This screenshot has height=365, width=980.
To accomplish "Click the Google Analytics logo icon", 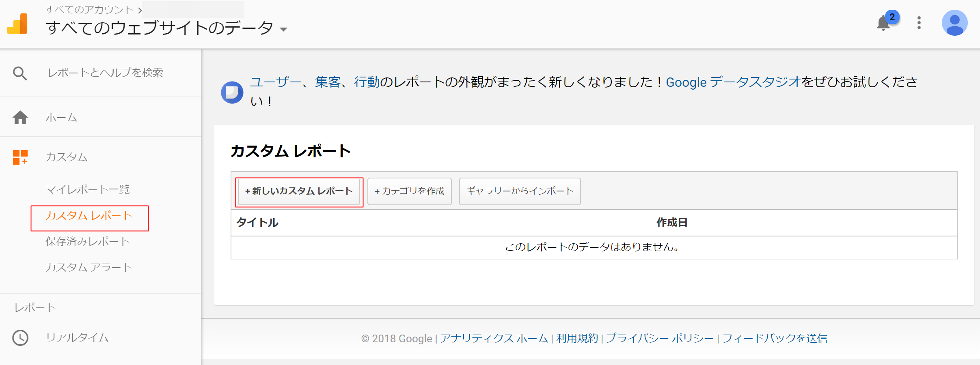I will [x=17, y=24].
